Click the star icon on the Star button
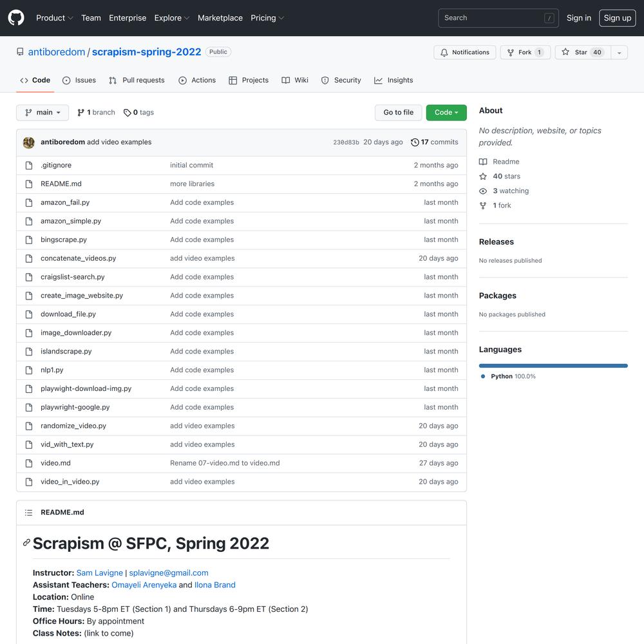Image resolution: width=644 pixels, height=644 pixels. click(565, 52)
